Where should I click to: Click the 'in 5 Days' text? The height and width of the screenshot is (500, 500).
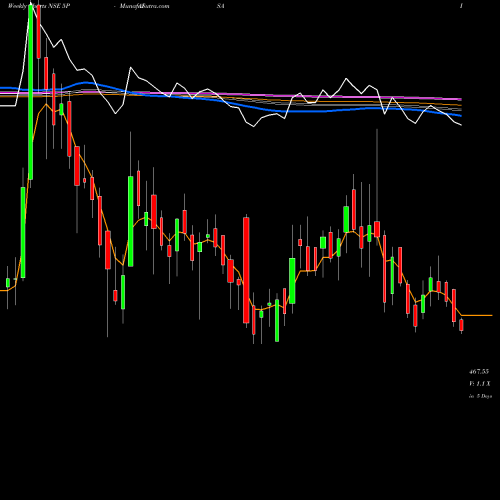point(480,396)
